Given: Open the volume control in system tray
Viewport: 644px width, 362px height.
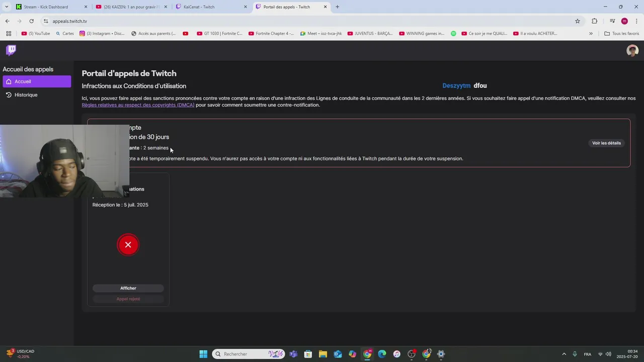Looking at the screenshot, I should pyautogui.click(x=608, y=354).
